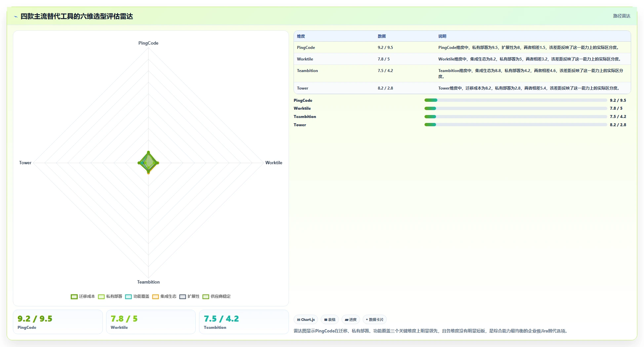Click the Teambition label in progress list
The height and width of the screenshot is (347, 644).
(x=305, y=117)
